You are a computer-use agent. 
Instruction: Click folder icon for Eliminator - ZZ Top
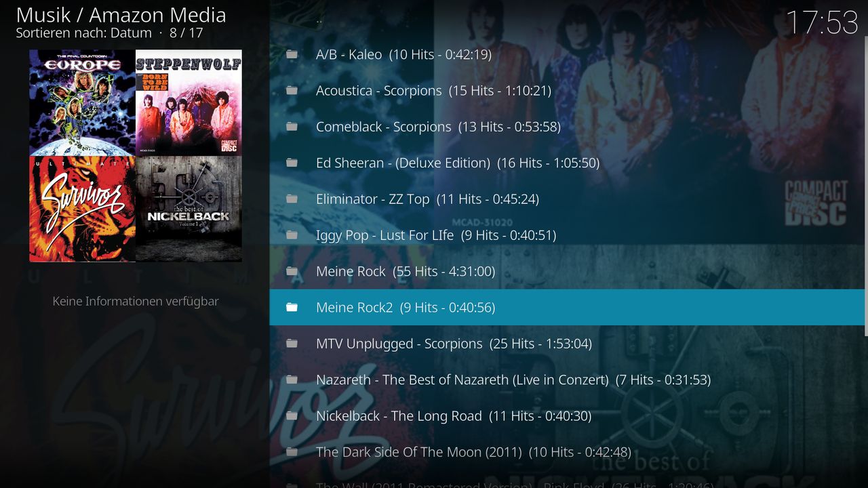292,199
